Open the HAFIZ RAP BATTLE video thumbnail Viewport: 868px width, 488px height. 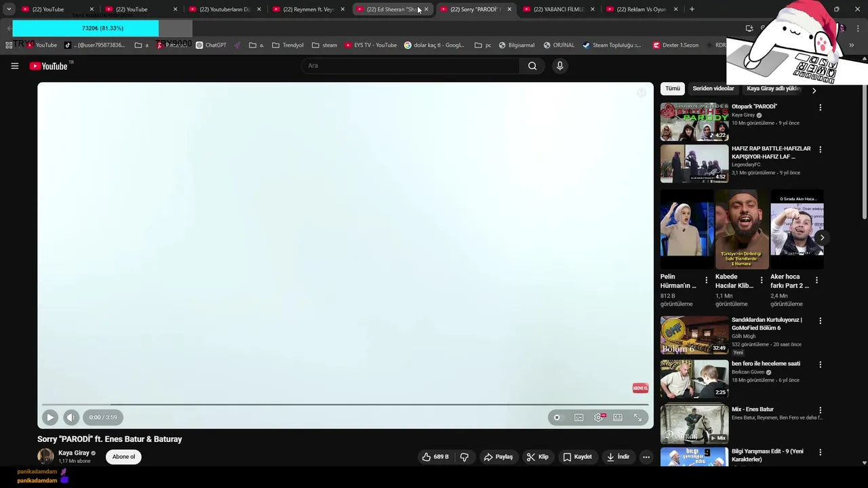pos(694,163)
